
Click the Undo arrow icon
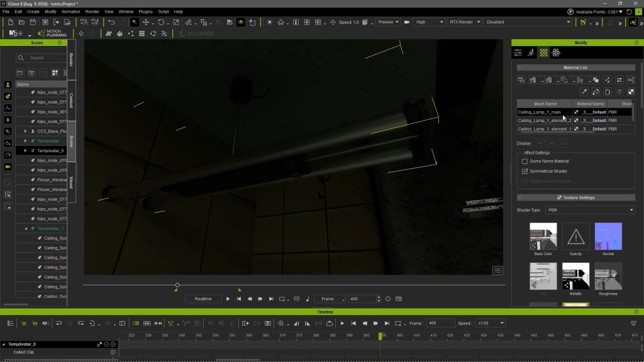111,22
